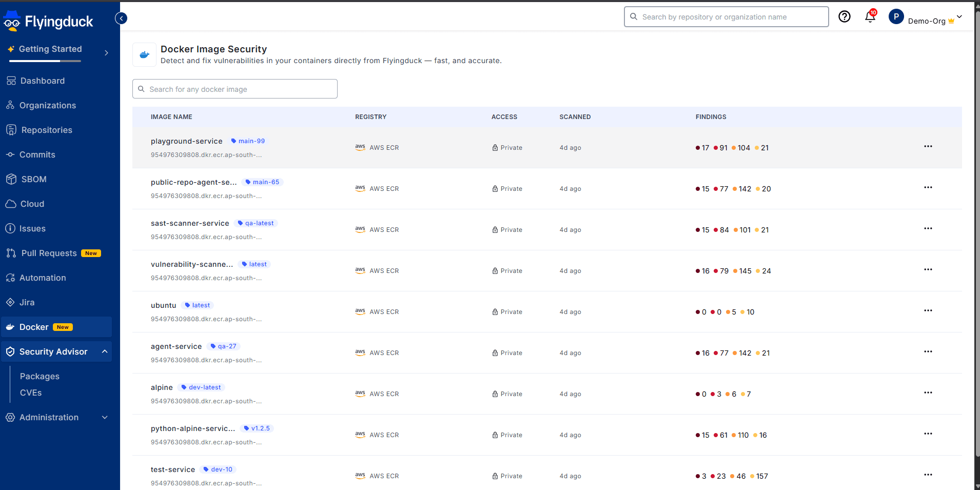Click the docker image search field
The width and height of the screenshot is (980, 490).
point(234,89)
